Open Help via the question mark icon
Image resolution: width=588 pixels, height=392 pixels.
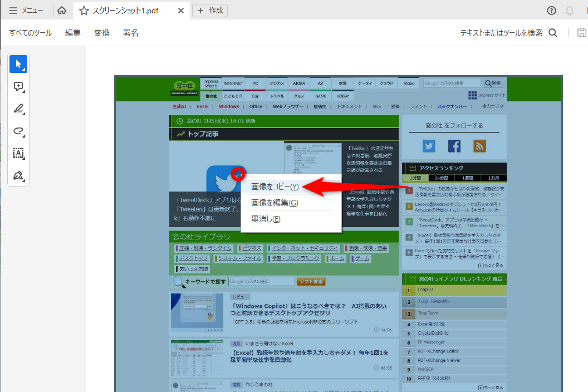pyautogui.click(x=551, y=10)
